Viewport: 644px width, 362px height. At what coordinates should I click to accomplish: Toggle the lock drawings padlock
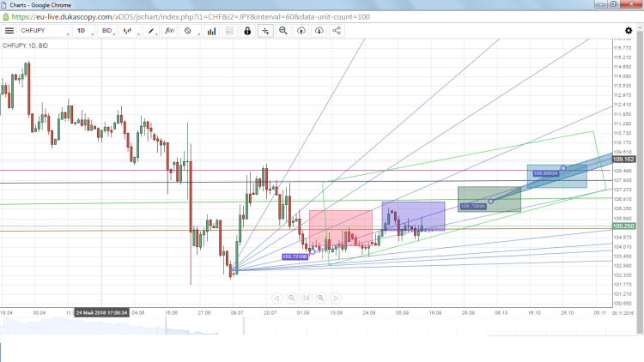tap(247, 30)
